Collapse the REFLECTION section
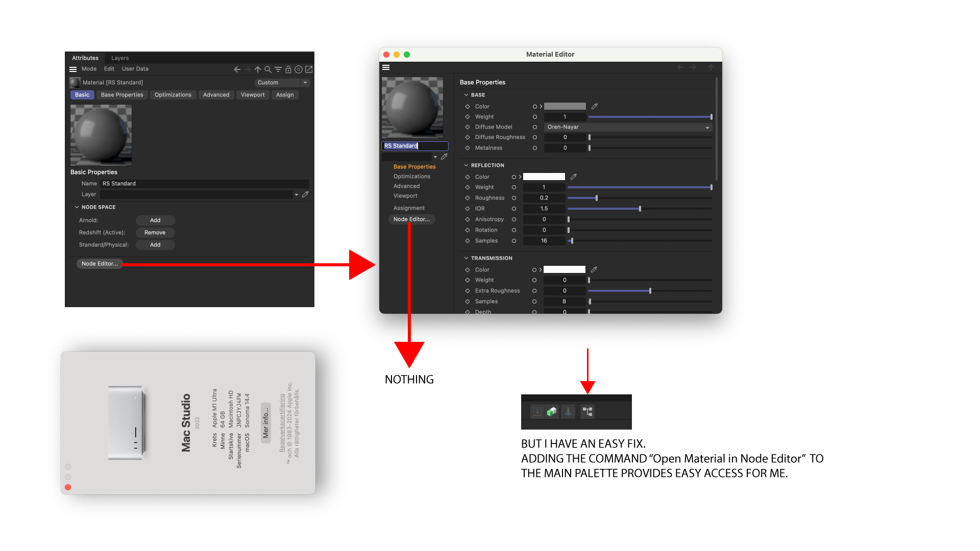980x551 pixels. pos(466,165)
